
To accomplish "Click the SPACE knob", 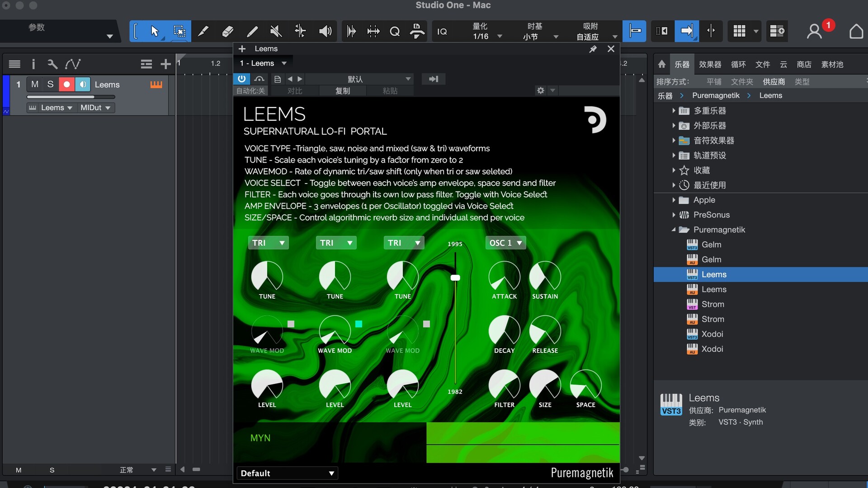I will click(x=585, y=385).
